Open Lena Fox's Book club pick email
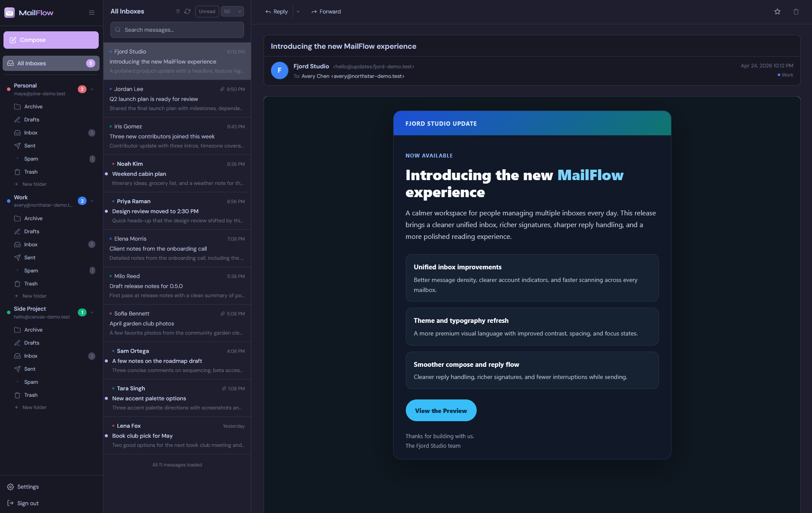Screen dimensions: 812x513 click(x=177, y=436)
